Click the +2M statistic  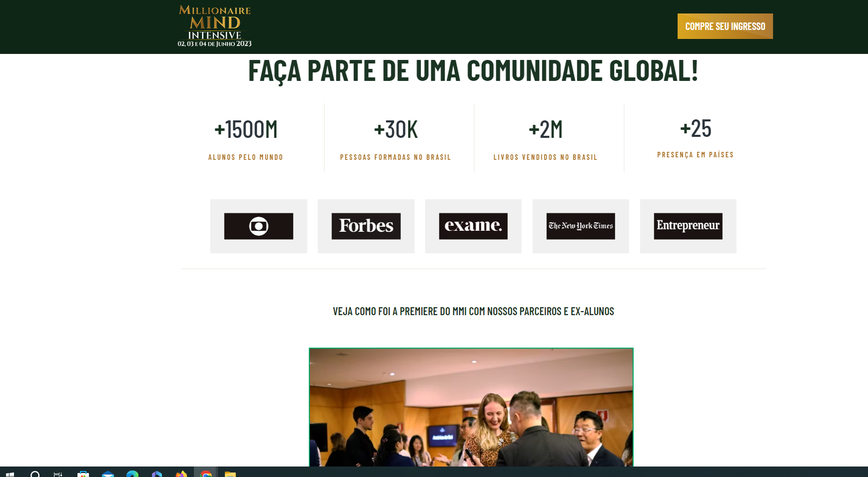(546, 129)
